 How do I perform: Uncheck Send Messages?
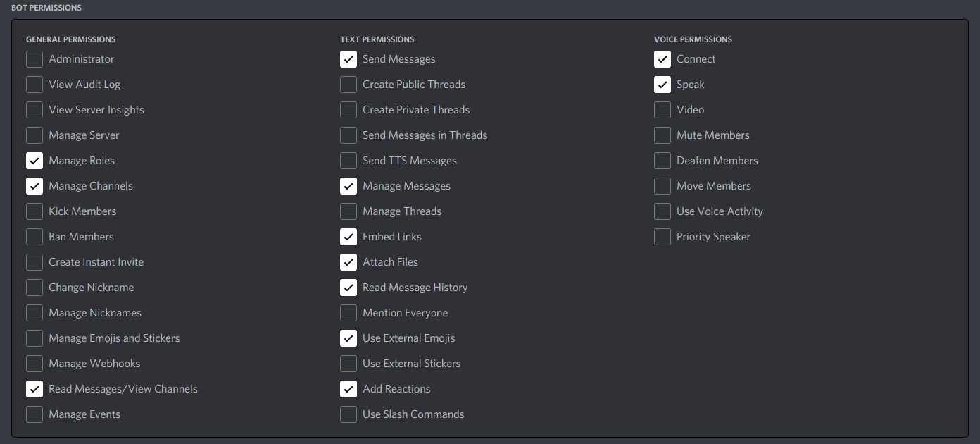[348, 59]
